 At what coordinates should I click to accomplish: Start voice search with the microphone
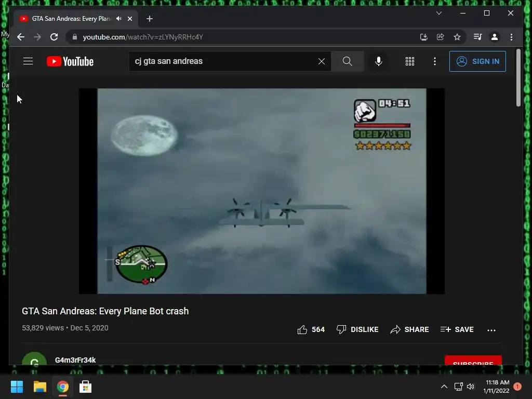[379, 61]
